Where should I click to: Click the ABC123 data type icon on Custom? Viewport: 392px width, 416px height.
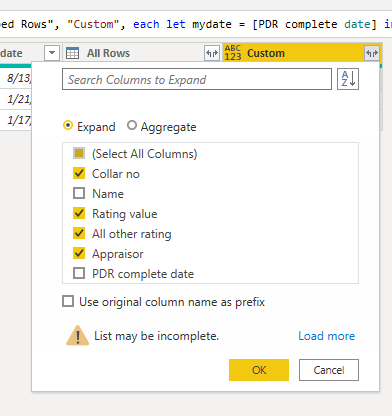click(x=233, y=53)
